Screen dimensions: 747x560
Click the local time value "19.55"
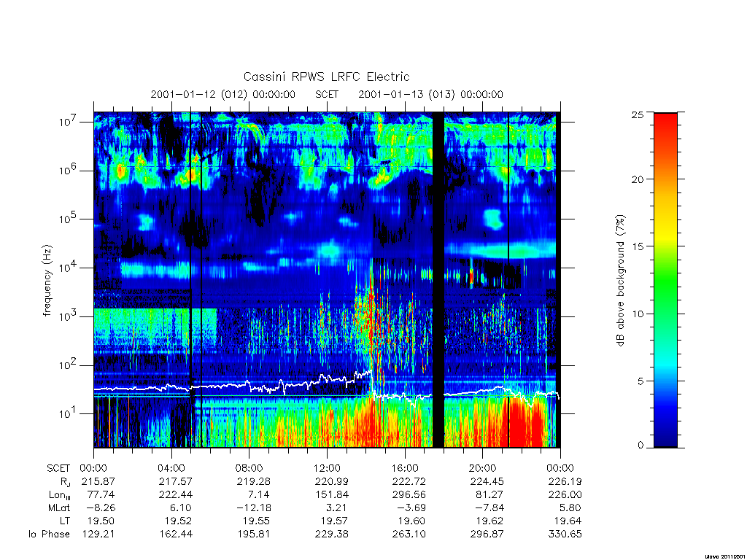point(257,521)
